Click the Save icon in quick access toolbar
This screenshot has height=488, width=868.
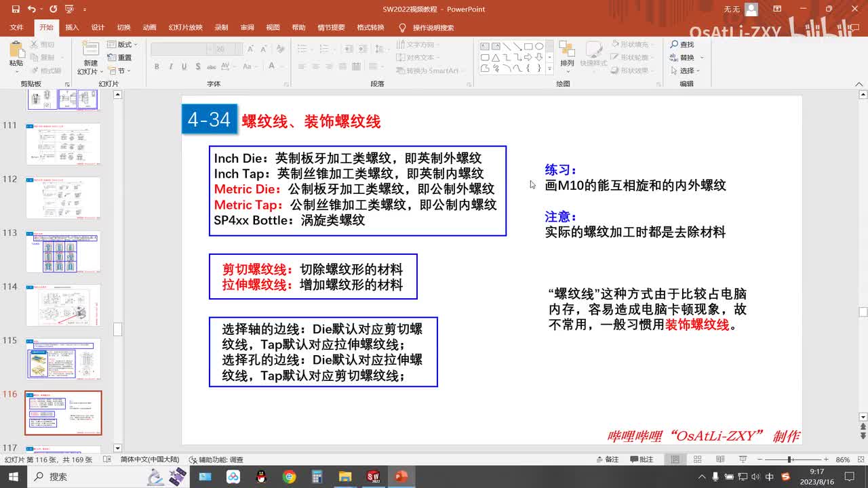pyautogui.click(x=15, y=9)
